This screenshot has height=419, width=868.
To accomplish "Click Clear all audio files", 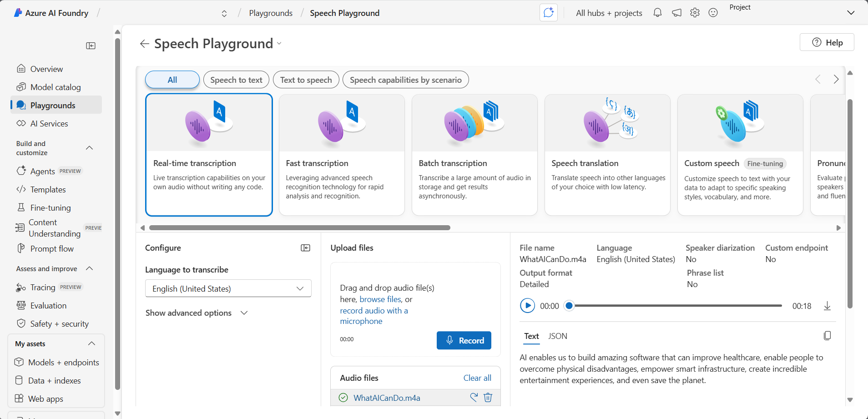I will point(477,378).
